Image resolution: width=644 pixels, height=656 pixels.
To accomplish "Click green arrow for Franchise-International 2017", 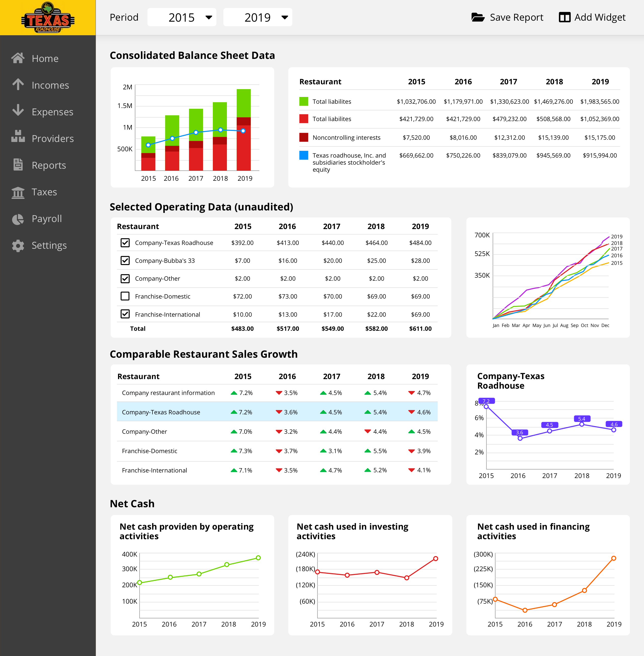I will (323, 470).
